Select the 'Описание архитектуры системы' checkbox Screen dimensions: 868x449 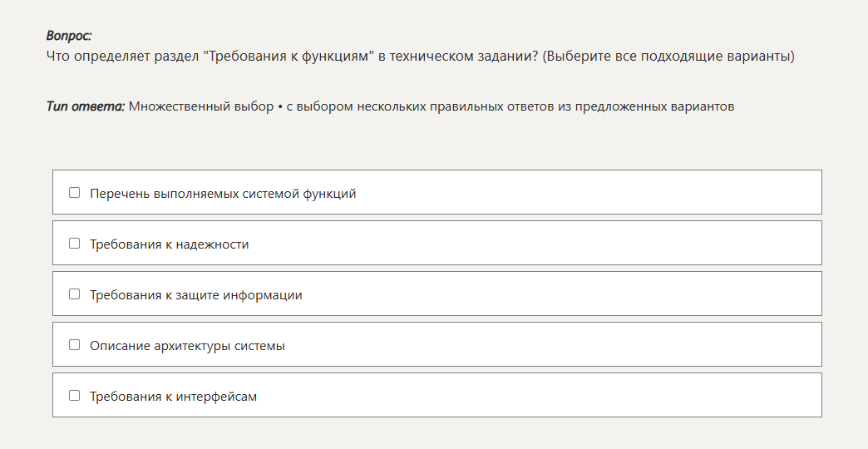tap(74, 345)
